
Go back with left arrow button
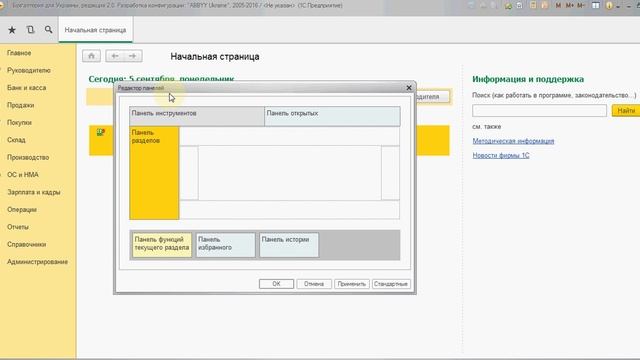pyautogui.click(x=115, y=56)
